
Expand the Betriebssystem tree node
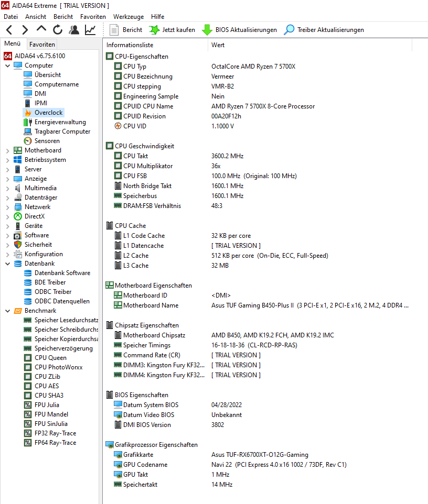click(x=8, y=160)
